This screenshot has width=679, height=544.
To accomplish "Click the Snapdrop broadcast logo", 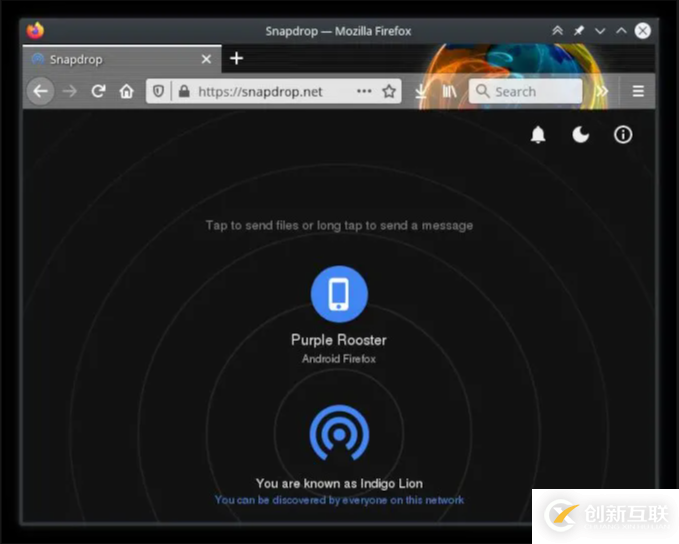I will pyautogui.click(x=339, y=433).
